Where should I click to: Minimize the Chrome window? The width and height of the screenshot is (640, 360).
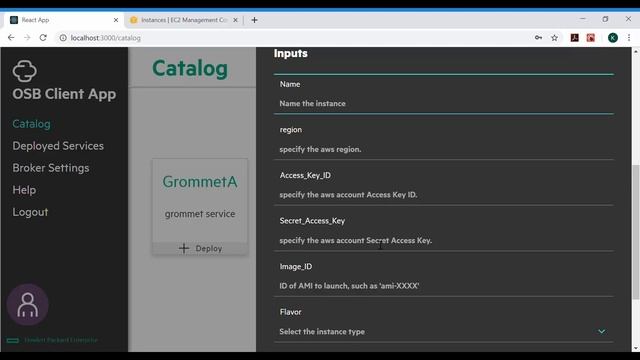click(x=582, y=19)
